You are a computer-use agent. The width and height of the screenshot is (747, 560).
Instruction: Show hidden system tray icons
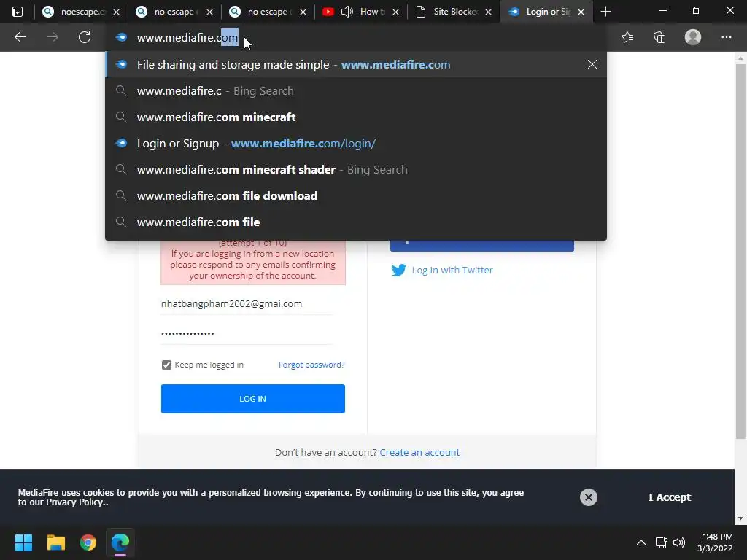click(x=641, y=542)
